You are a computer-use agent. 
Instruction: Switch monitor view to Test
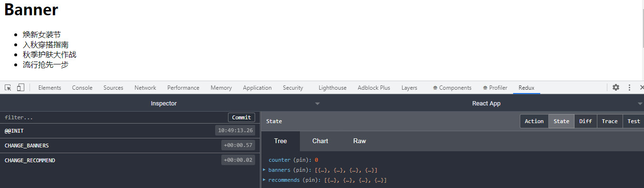point(634,121)
